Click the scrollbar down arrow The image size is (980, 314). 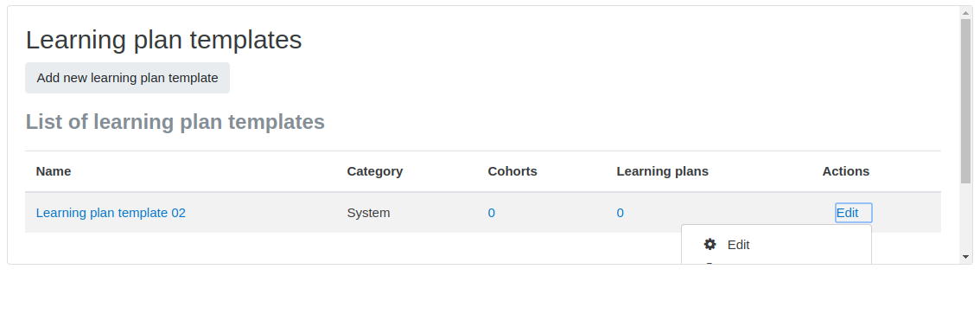coord(965,256)
